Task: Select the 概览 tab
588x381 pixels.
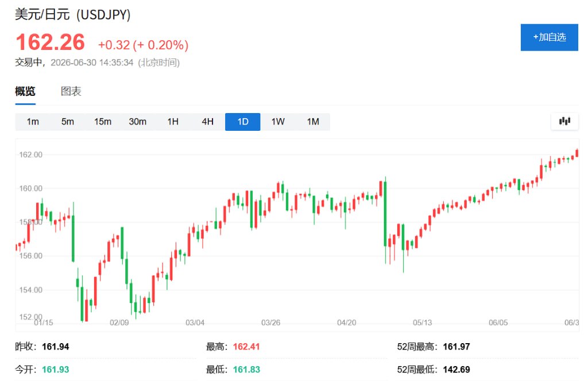Action: click(25, 91)
